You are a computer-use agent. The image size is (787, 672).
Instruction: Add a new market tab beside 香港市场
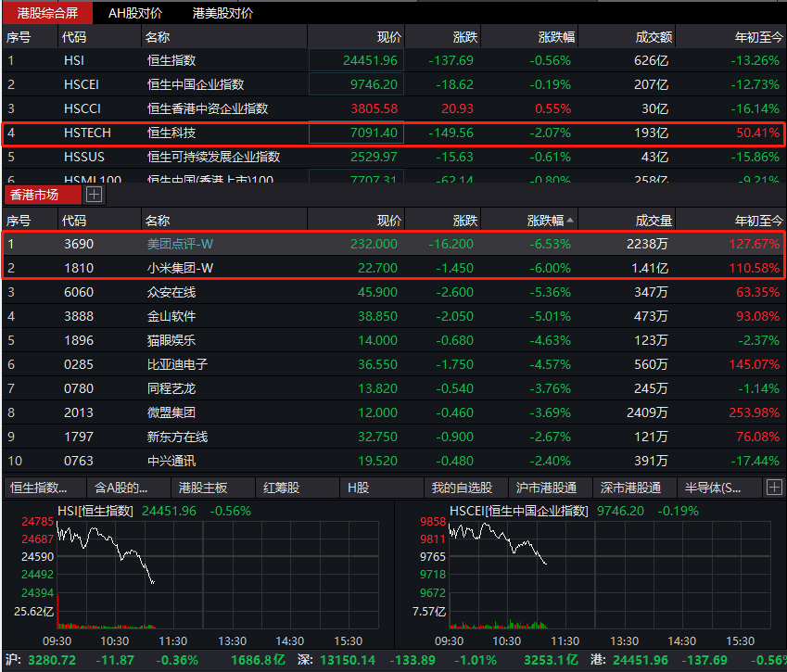pyautogui.click(x=95, y=195)
